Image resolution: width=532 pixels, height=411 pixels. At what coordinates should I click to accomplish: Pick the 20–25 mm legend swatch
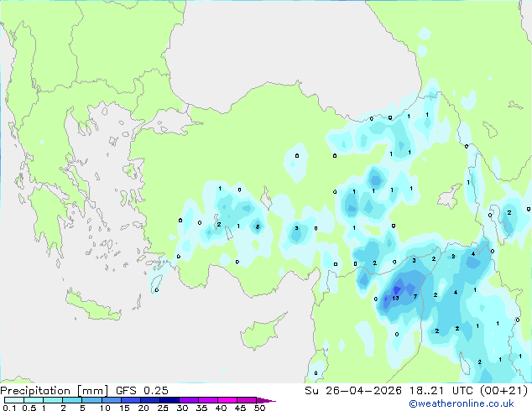[x=149, y=400]
